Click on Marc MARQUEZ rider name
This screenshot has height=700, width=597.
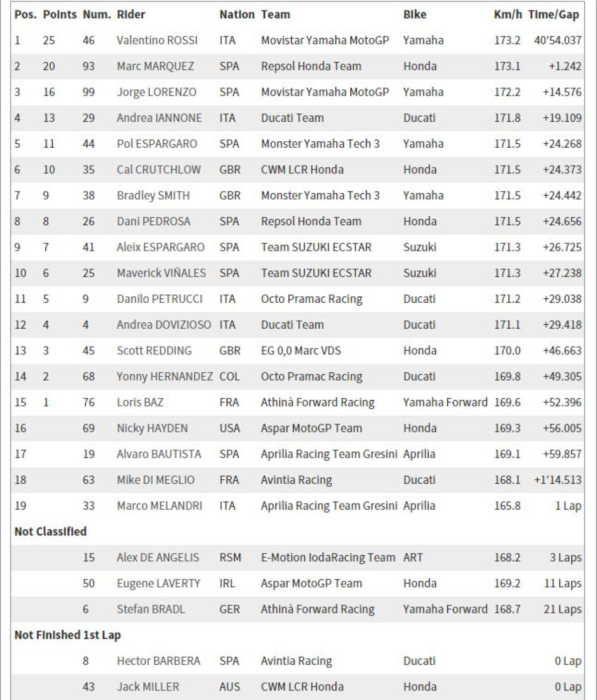(155, 67)
